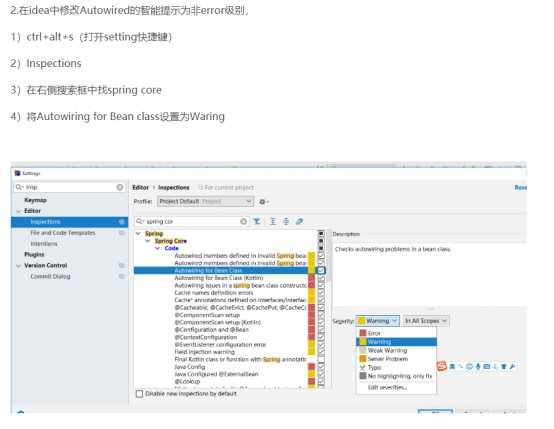Viewport: 554px width, 429px height.
Task: Click the Editor breadcrumb
Action: (140, 187)
